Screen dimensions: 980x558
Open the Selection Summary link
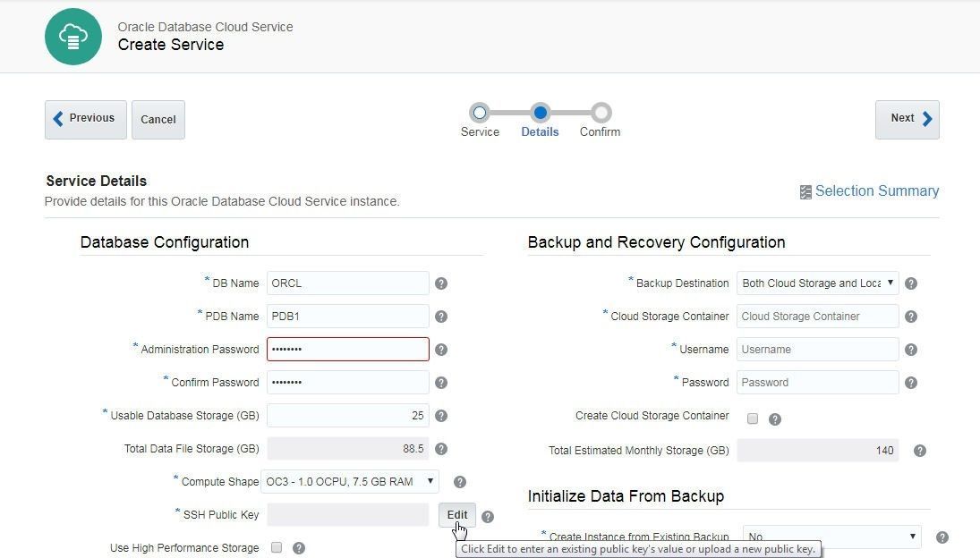click(x=877, y=191)
